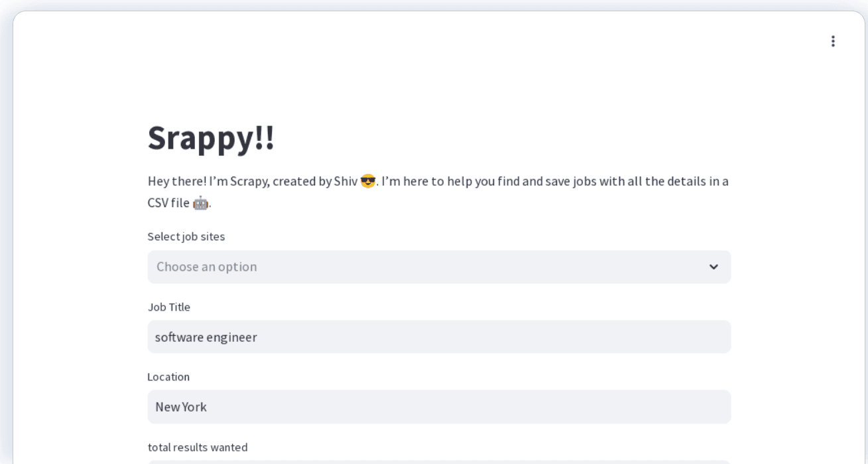Click the 'Choose an option' placeholder
Image resolution: width=868 pixels, height=464 pixels.
coord(207,267)
